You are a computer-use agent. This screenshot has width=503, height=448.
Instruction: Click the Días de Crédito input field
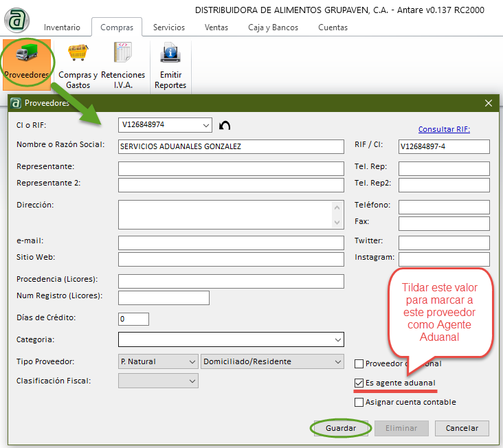pyautogui.click(x=133, y=319)
